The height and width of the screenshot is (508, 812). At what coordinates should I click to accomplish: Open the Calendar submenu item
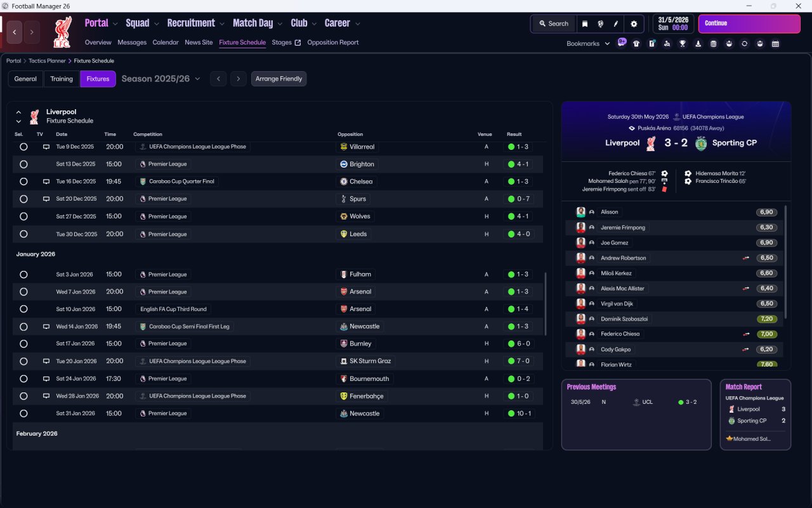pos(166,43)
